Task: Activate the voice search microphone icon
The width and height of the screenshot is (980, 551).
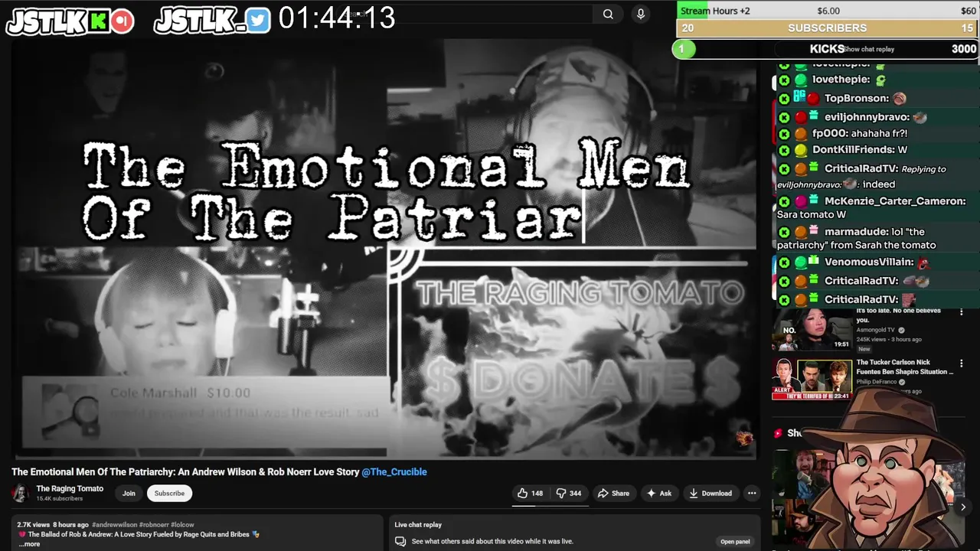Action: 641,14
